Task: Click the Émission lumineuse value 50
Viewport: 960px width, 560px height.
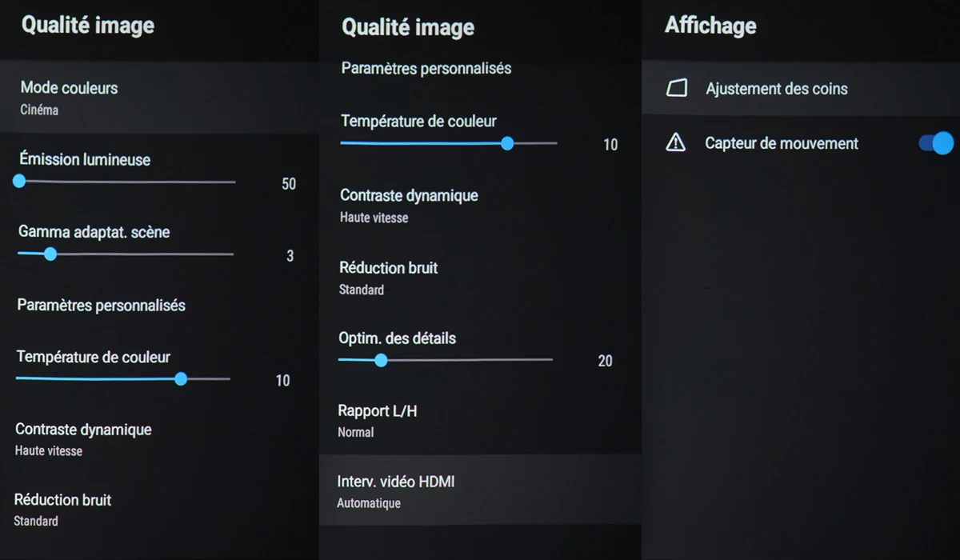Action: (289, 184)
